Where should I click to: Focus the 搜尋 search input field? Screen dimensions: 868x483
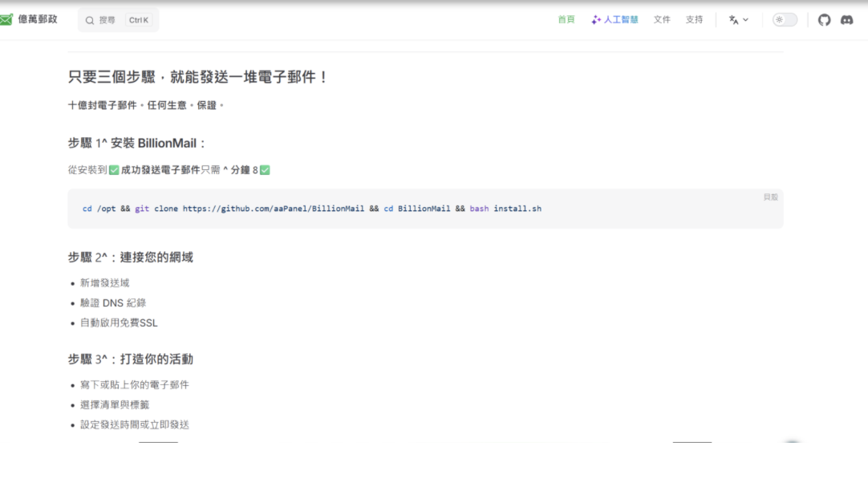107,20
